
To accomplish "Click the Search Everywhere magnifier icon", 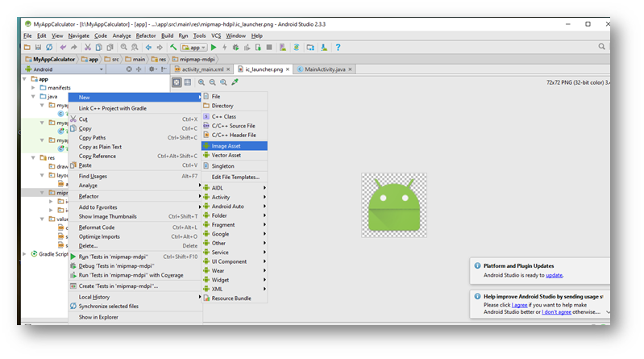I will pyautogui.click(x=601, y=47).
